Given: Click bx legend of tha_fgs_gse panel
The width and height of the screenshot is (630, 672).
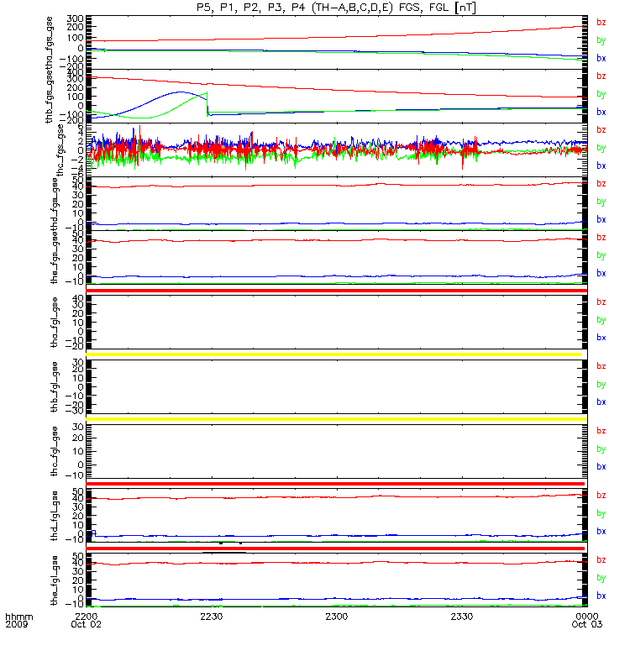Looking at the screenshot, I should coord(601,58).
